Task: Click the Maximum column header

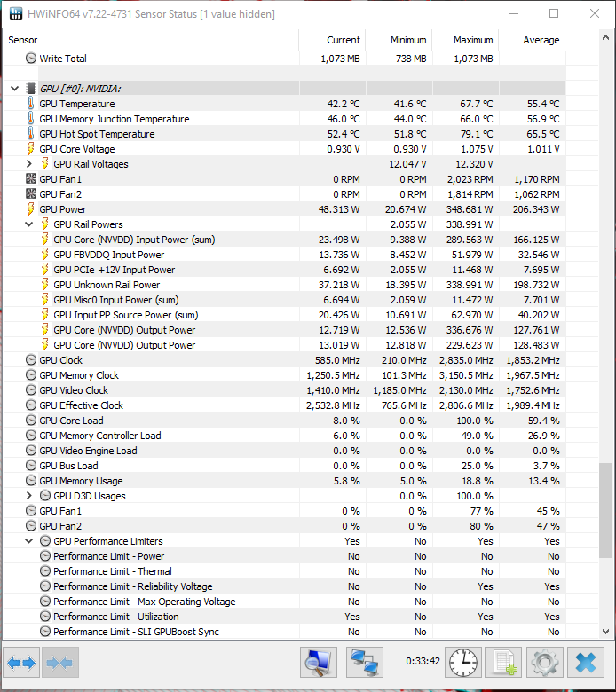Action: (x=465, y=40)
